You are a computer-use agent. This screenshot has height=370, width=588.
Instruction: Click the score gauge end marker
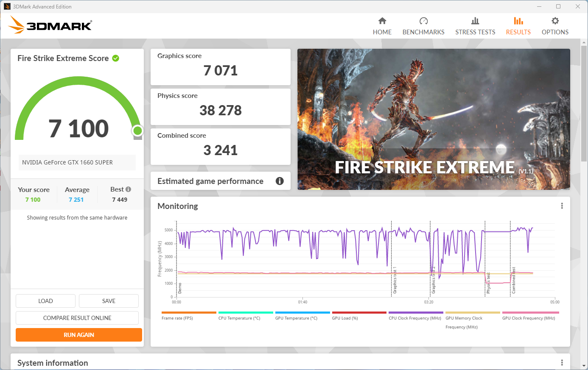pyautogui.click(x=137, y=131)
